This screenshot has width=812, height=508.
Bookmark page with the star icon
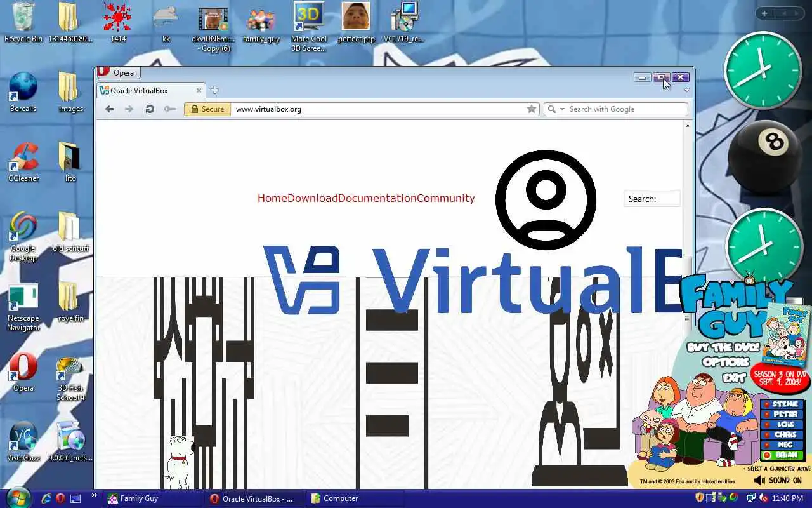coord(532,109)
